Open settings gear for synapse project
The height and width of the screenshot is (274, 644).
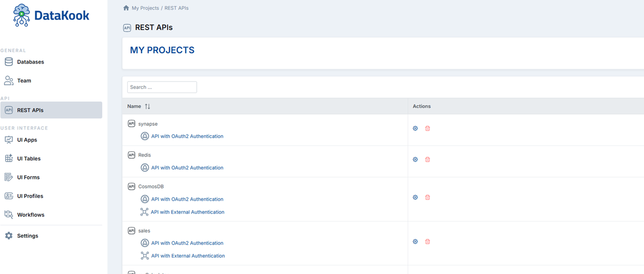click(415, 128)
